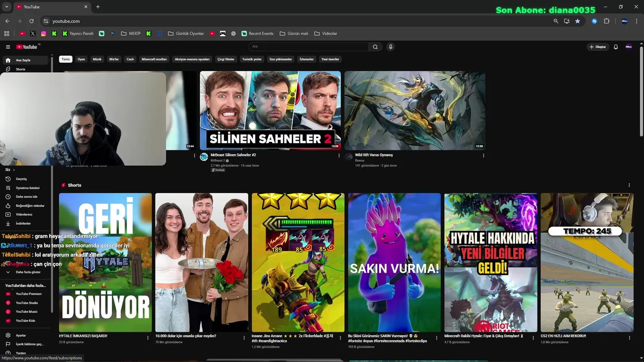Click the YouTube logo

(x=27, y=47)
